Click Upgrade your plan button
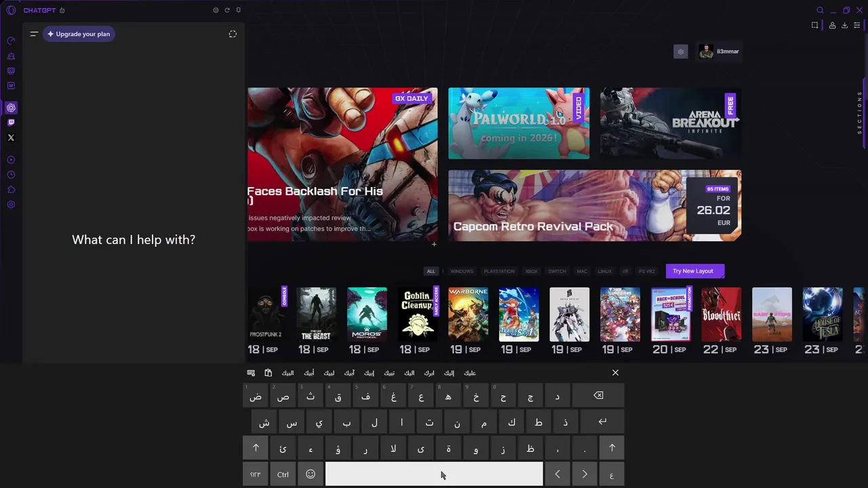The height and width of the screenshot is (488, 868). click(x=79, y=34)
